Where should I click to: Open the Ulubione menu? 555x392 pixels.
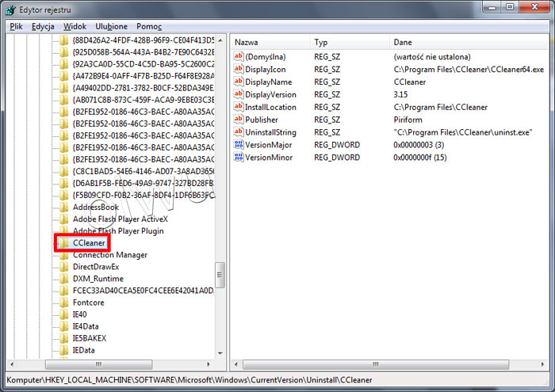tap(111, 26)
